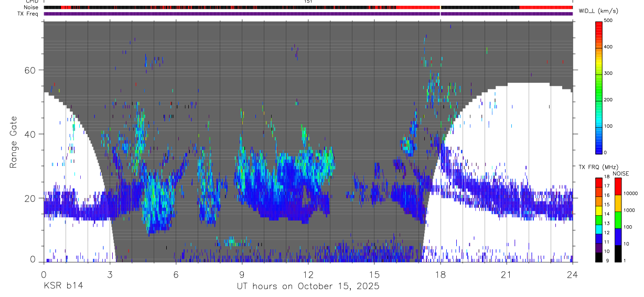Screen dimensions: 644x297
Task: Click the '20' tick on Range Gate axis
Action: pos(31,198)
